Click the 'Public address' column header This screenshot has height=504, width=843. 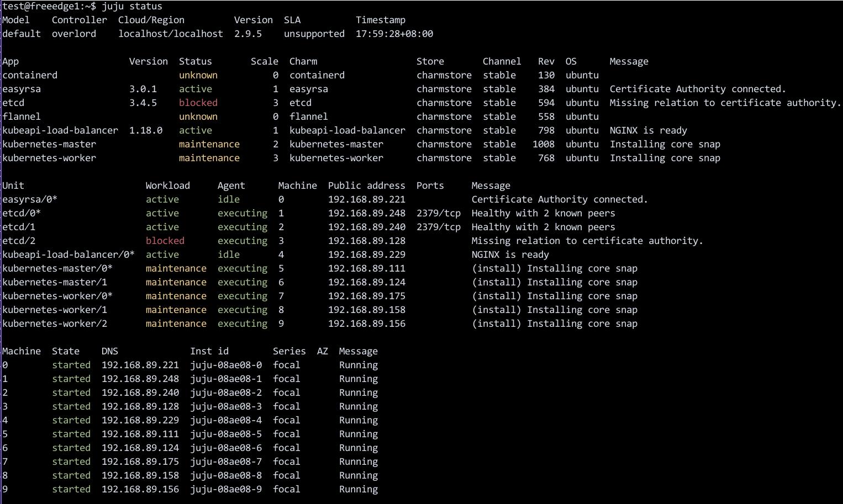[x=367, y=185]
